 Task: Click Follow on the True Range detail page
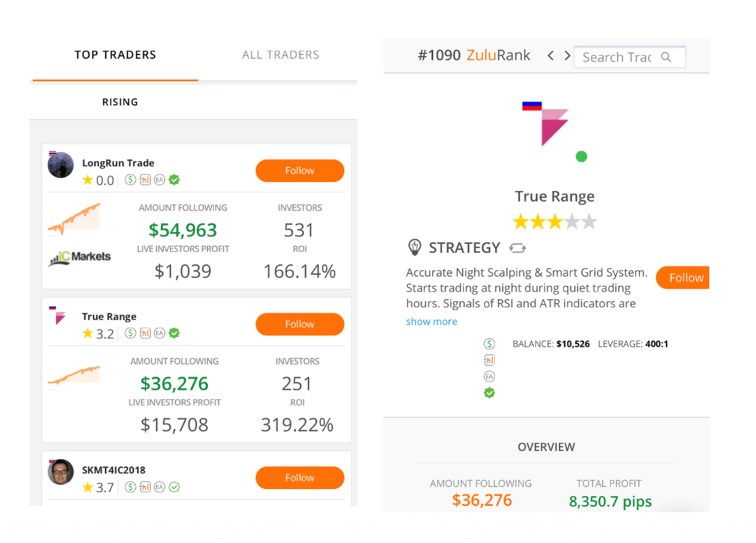coord(682,277)
